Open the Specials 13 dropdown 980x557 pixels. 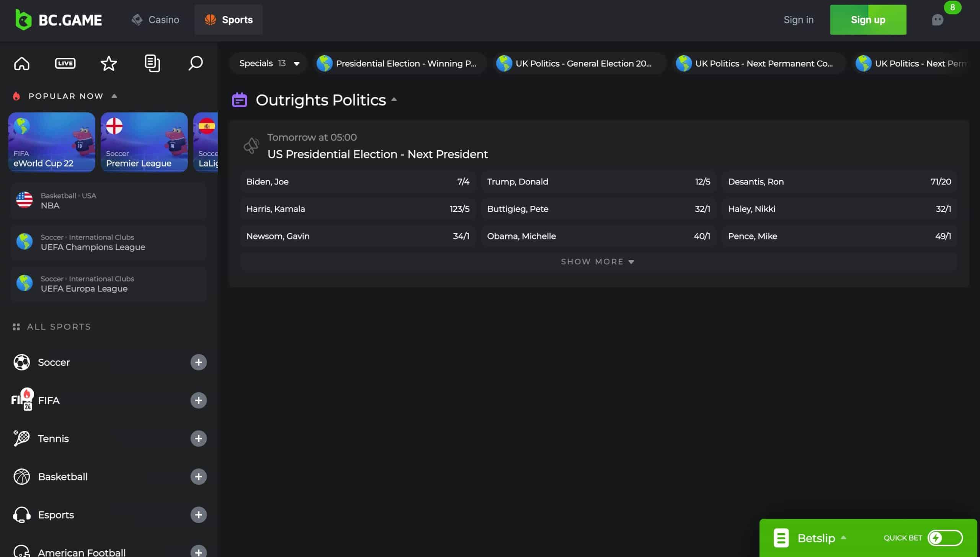coord(269,63)
